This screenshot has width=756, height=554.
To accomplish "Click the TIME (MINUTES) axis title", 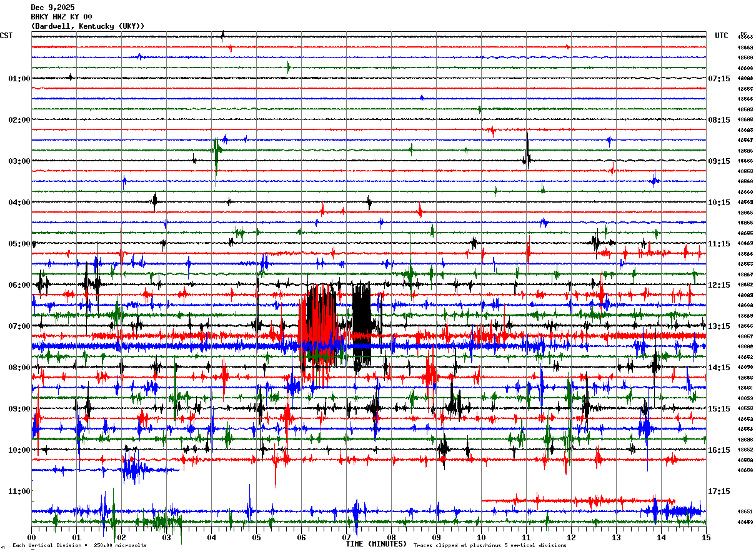I will 376,544.
